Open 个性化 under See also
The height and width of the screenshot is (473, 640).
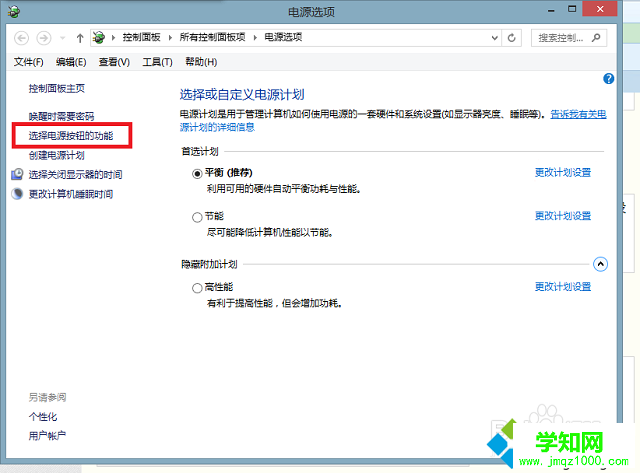click(x=43, y=417)
